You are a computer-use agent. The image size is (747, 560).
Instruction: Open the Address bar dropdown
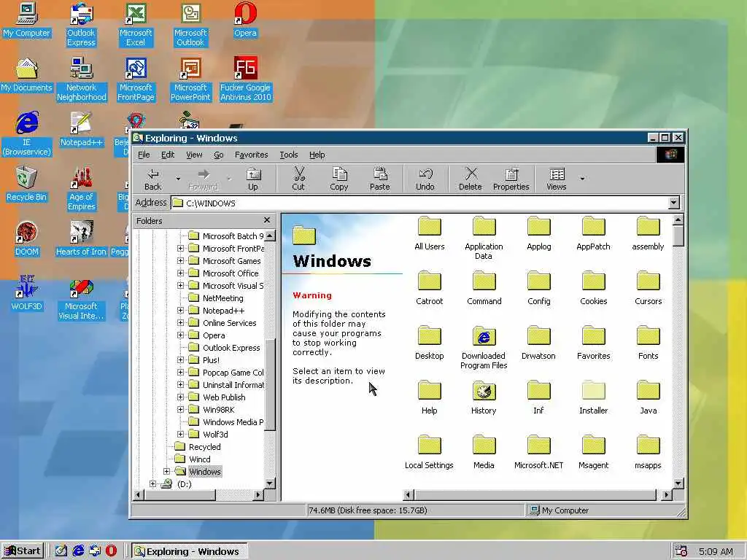(x=673, y=203)
